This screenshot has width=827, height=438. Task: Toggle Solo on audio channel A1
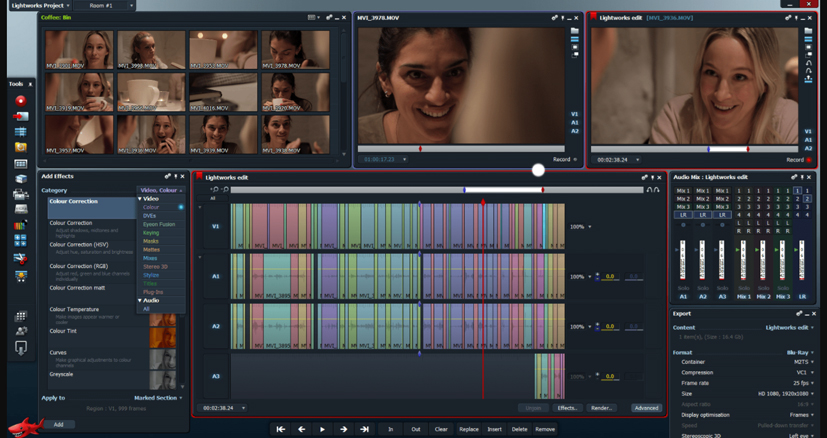pyautogui.click(x=684, y=288)
